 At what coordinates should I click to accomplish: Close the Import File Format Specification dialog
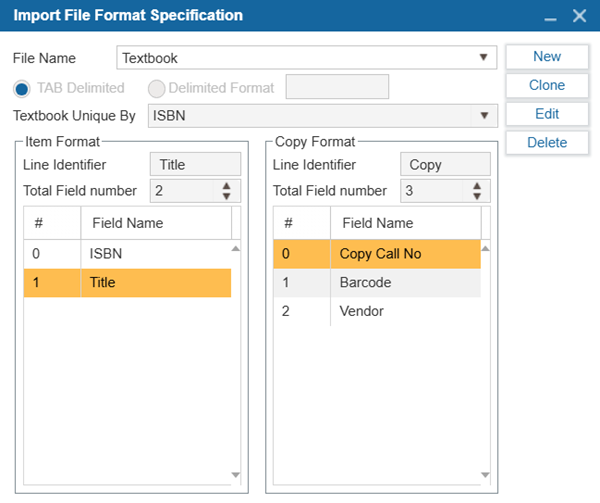[579, 16]
